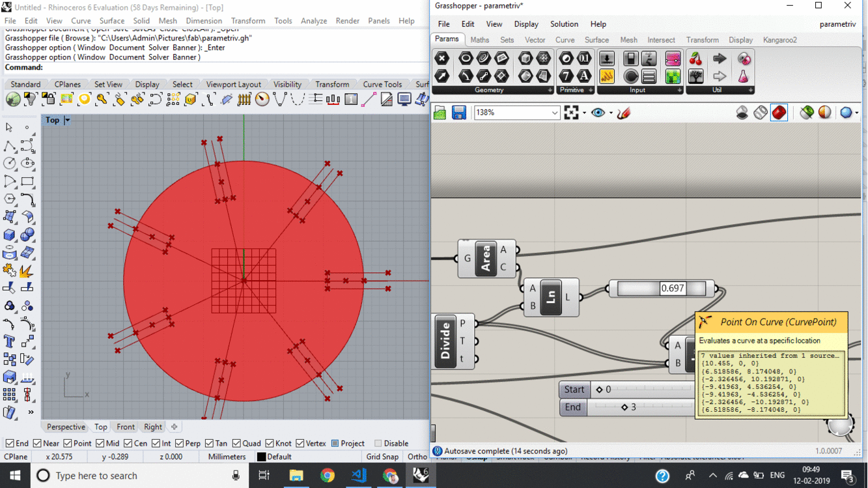
Task: Uncheck the Vertex osnap checkbox
Action: pyautogui.click(x=300, y=444)
